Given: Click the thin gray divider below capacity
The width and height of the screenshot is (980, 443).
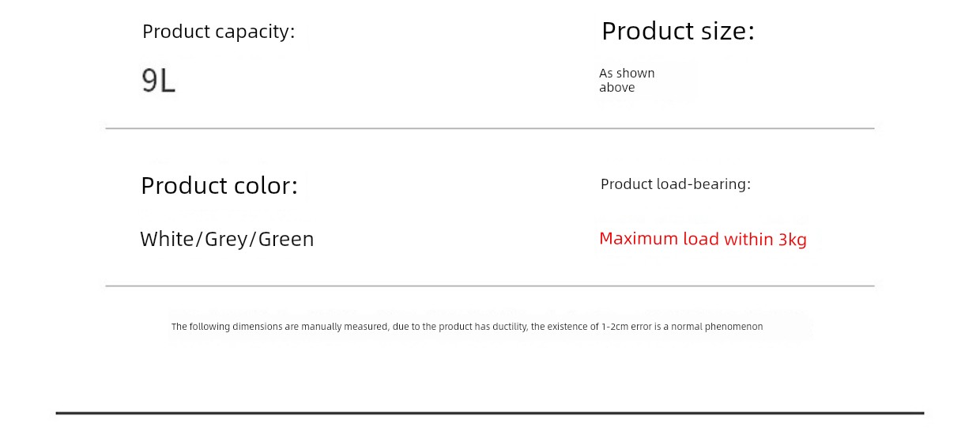Looking at the screenshot, I should (490, 128).
